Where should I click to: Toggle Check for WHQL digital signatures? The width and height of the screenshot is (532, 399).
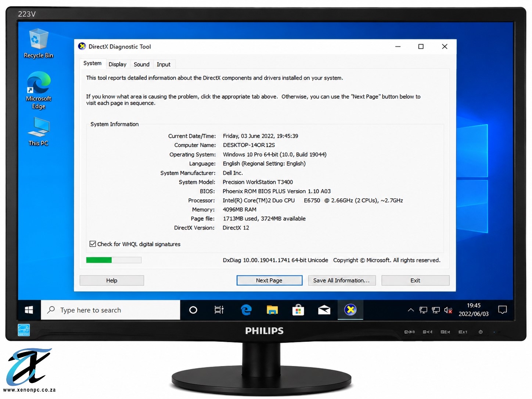point(135,244)
